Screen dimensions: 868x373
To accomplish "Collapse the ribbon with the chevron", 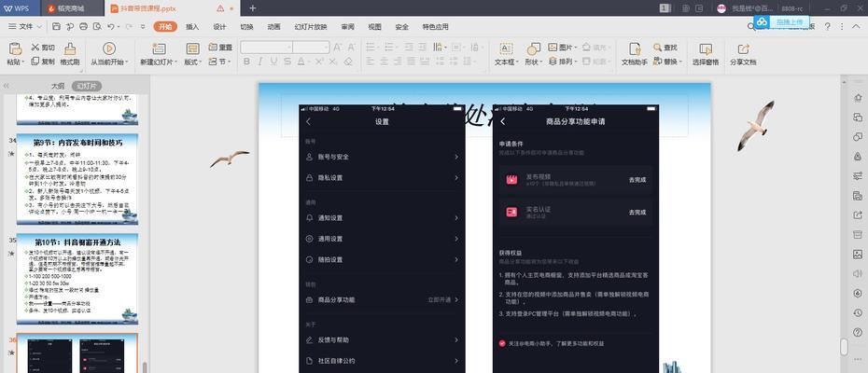I will pyautogui.click(x=856, y=26).
